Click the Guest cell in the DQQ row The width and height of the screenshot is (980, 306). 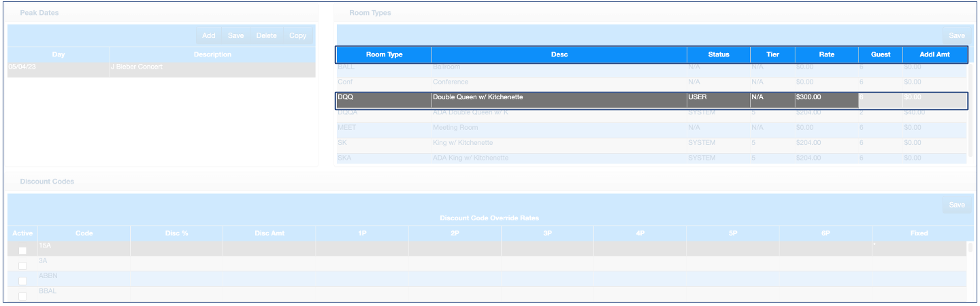[x=880, y=98]
